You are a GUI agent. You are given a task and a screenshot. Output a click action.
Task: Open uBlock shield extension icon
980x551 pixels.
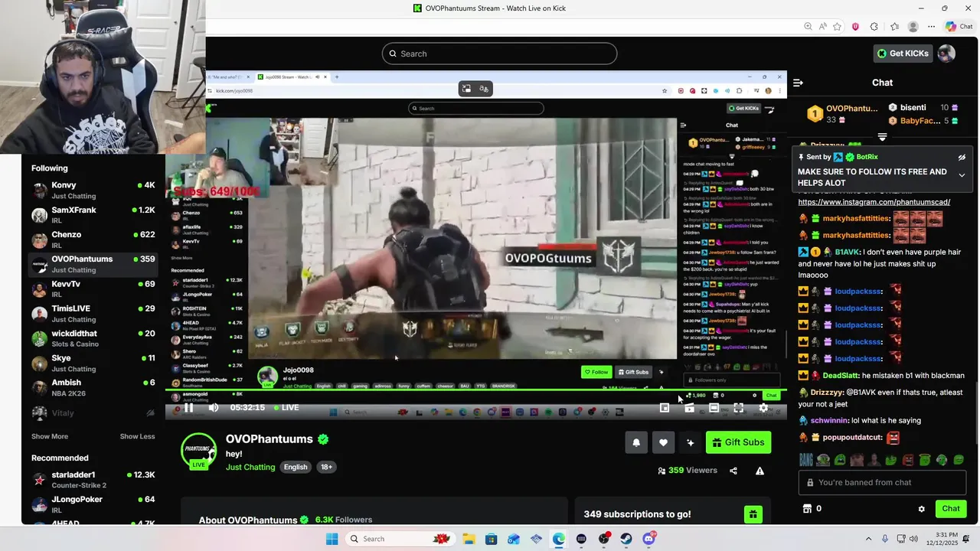[x=855, y=27]
